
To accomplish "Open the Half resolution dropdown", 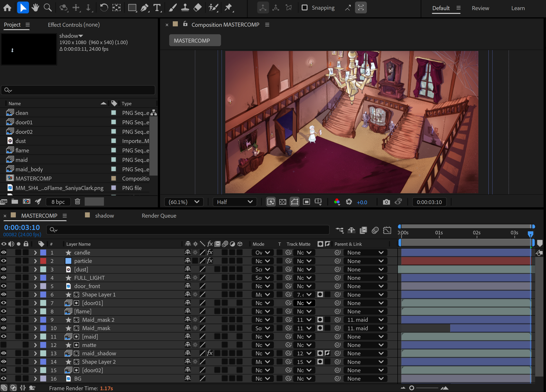I will tap(234, 202).
